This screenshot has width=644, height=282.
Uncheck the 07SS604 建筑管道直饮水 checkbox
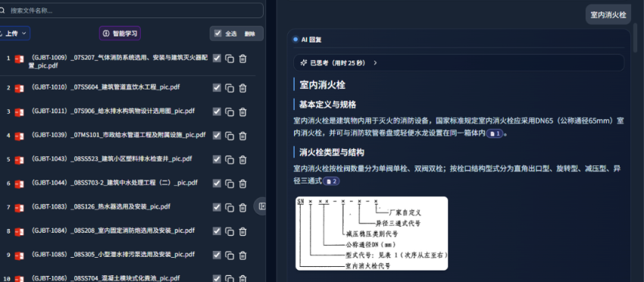pos(217,88)
